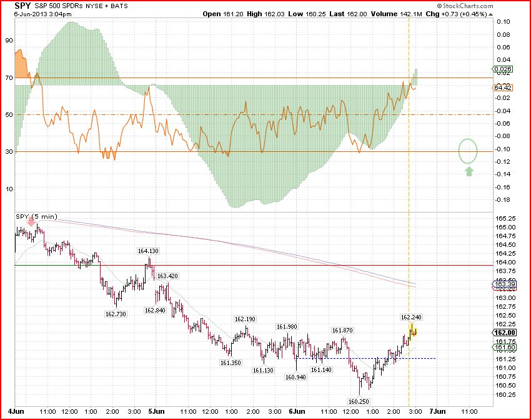This screenshot has width=531, height=420.
Task: Click the 7Jun date on time axis
Action: (x=437, y=411)
